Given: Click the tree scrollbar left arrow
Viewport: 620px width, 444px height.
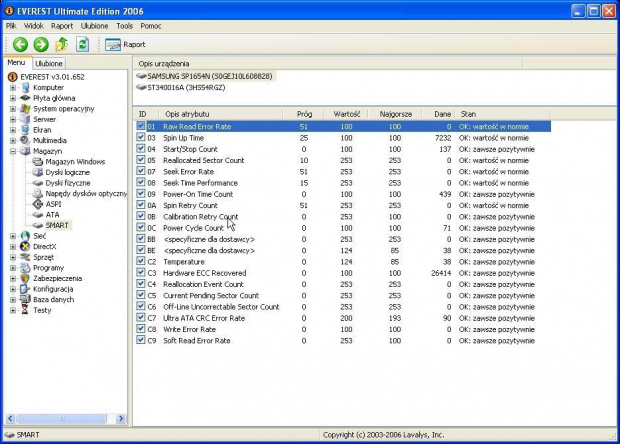Looking at the screenshot, I should tap(10, 418).
